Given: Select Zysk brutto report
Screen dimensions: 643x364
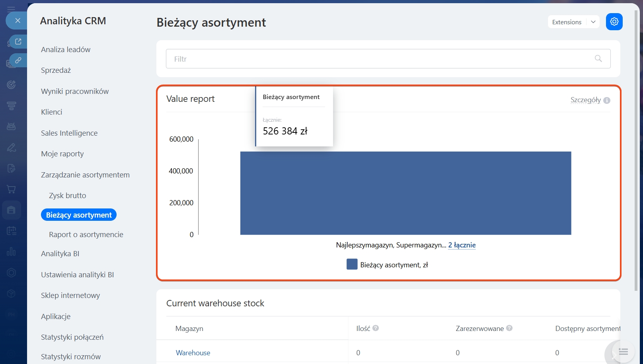Looking at the screenshot, I should point(67,195).
